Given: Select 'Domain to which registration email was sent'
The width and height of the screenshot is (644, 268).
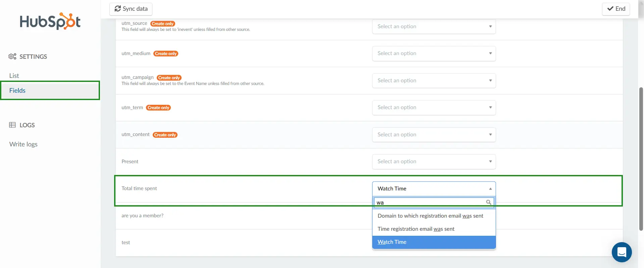Looking at the screenshot, I should pyautogui.click(x=434, y=216).
